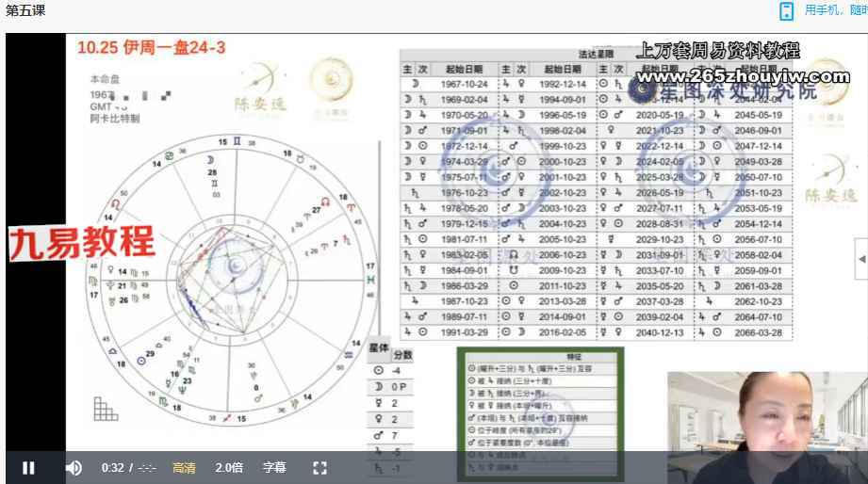Image resolution: width=868 pixels, height=484 pixels.
Task: Open the 高清 video quality menu
Action: click(x=185, y=467)
